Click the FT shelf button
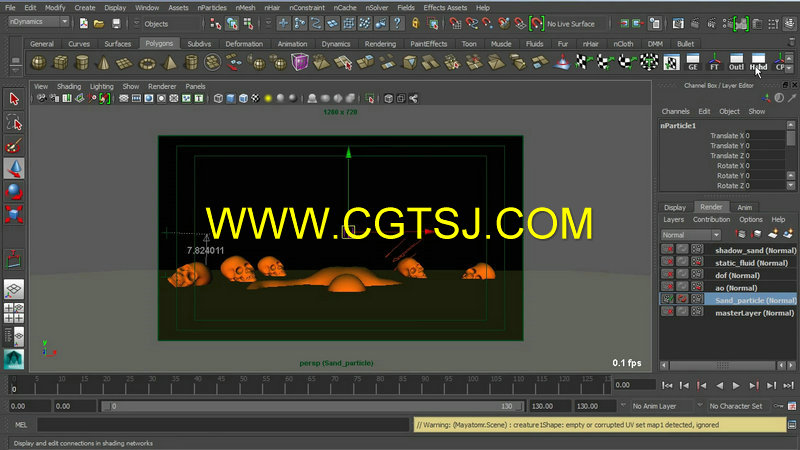The height and width of the screenshot is (450, 800). pyautogui.click(x=714, y=62)
